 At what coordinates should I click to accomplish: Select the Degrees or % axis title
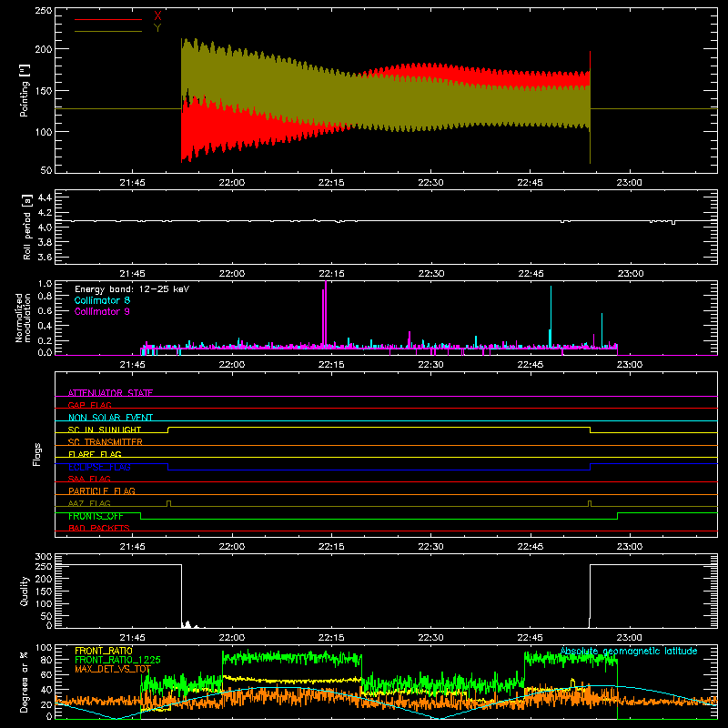(25, 681)
